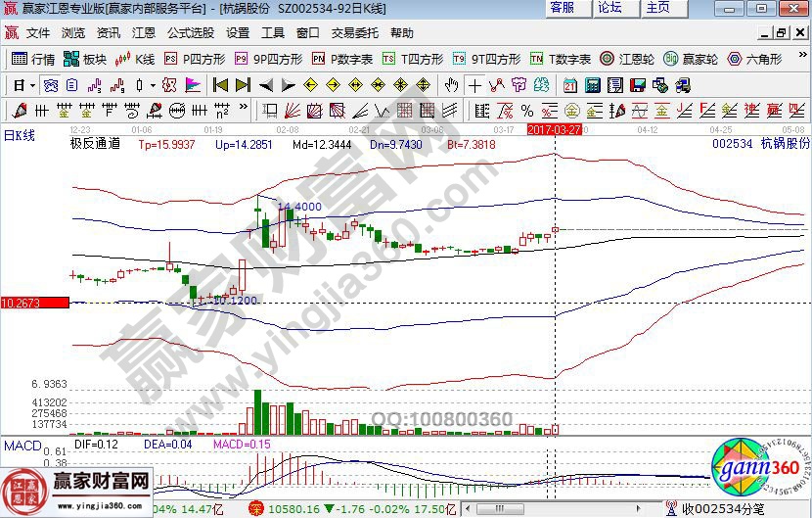This screenshot has height=518, width=812.
Task: Click the 2017-03-27 date marker
Action: [x=555, y=128]
